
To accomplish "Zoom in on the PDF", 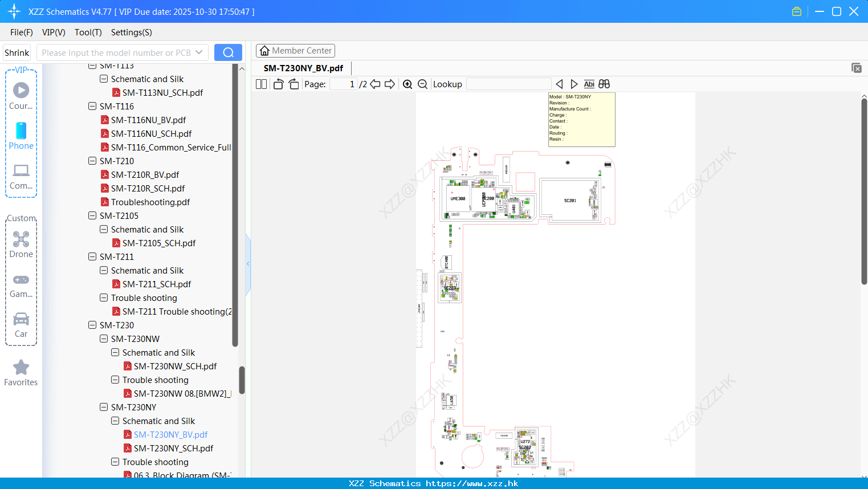I will pos(407,84).
